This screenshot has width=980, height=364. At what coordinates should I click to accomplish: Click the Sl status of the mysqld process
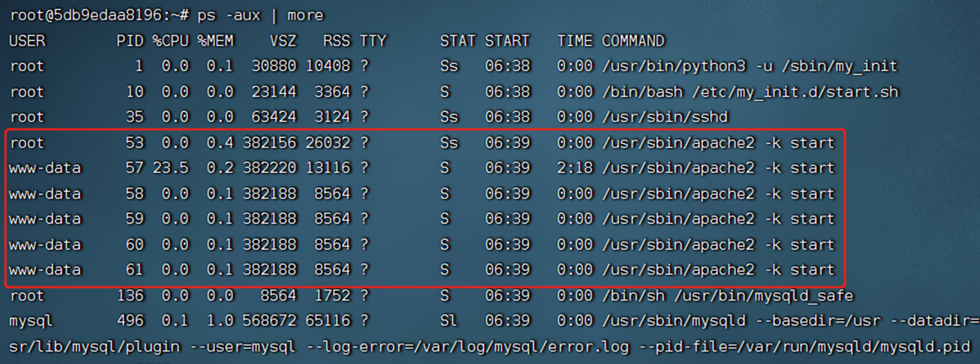448,321
